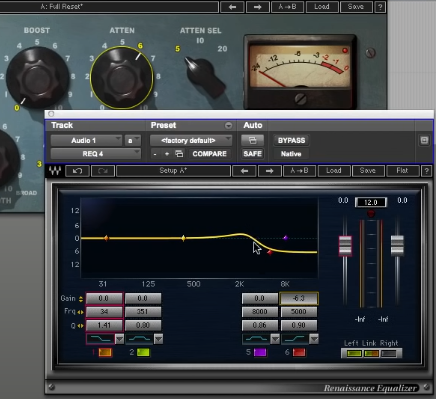The image size is (436, 399).
Task: Click the left output fader handle
Action: pos(345,246)
